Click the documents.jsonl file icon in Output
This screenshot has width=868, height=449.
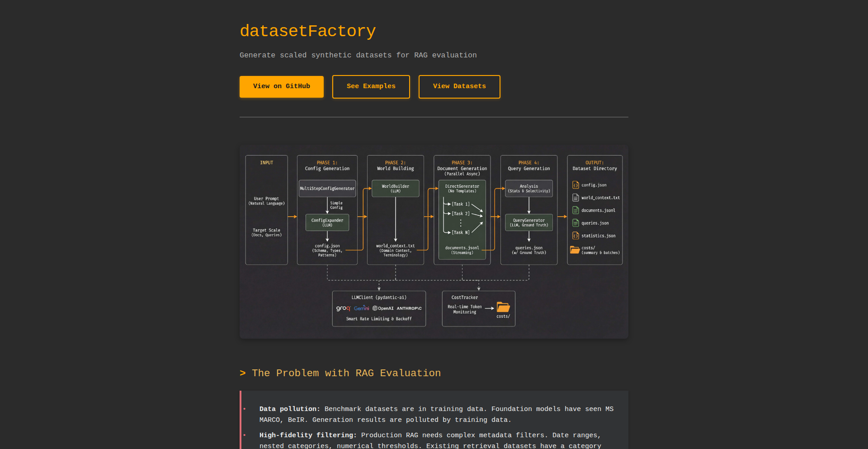click(x=576, y=210)
